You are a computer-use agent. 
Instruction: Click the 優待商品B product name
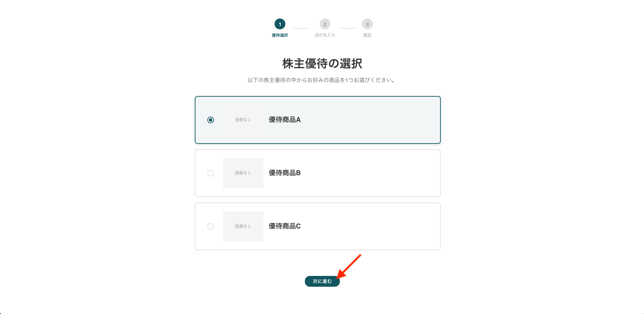(x=285, y=173)
